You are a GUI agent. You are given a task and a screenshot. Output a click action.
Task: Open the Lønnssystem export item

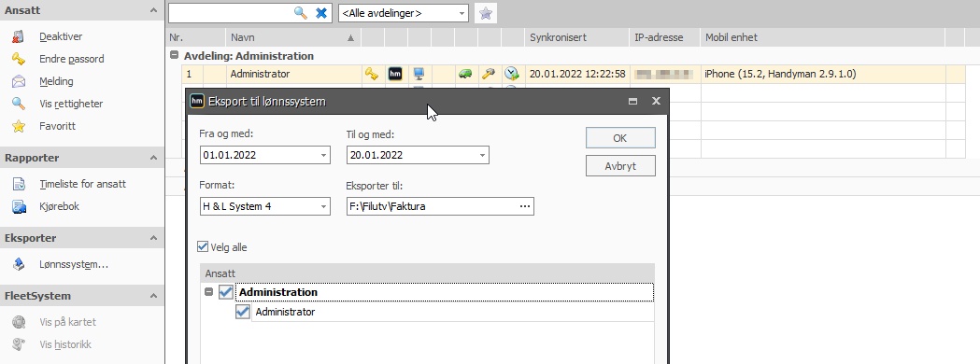pyautogui.click(x=74, y=264)
